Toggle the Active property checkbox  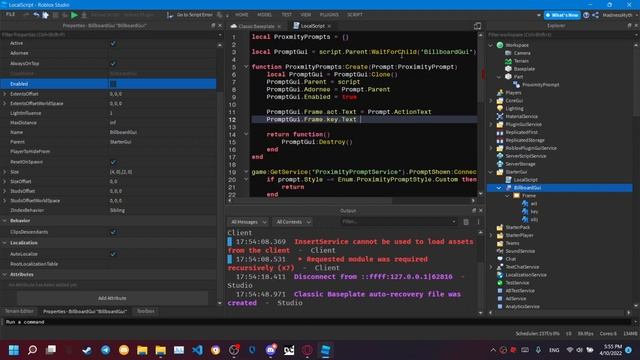coord(113,43)
